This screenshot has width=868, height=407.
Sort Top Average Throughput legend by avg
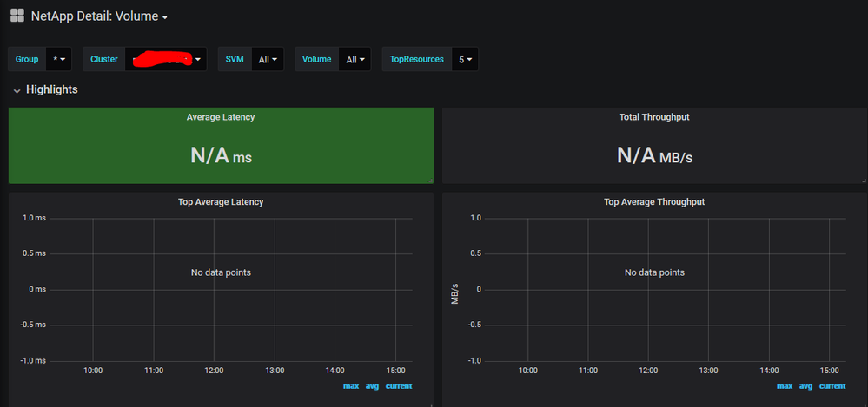805,386
